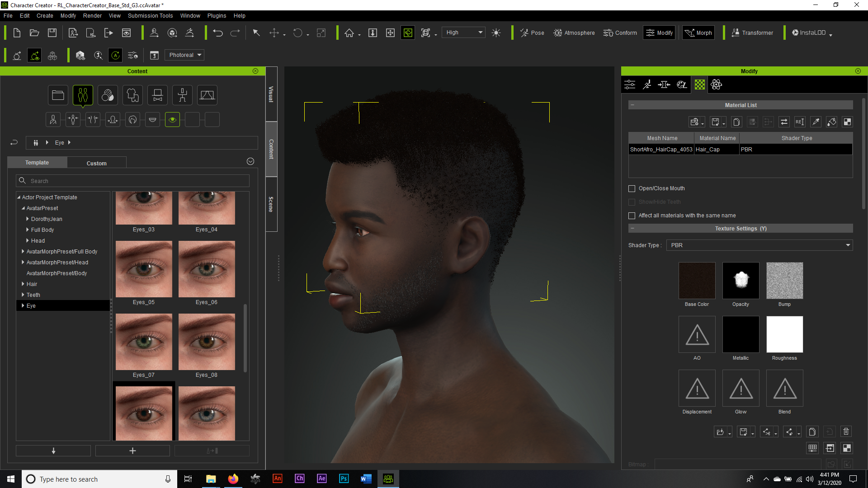This screenshot has width=868, height=488.
Task: Click the Bump texture slot
Action: pos(784,280)
